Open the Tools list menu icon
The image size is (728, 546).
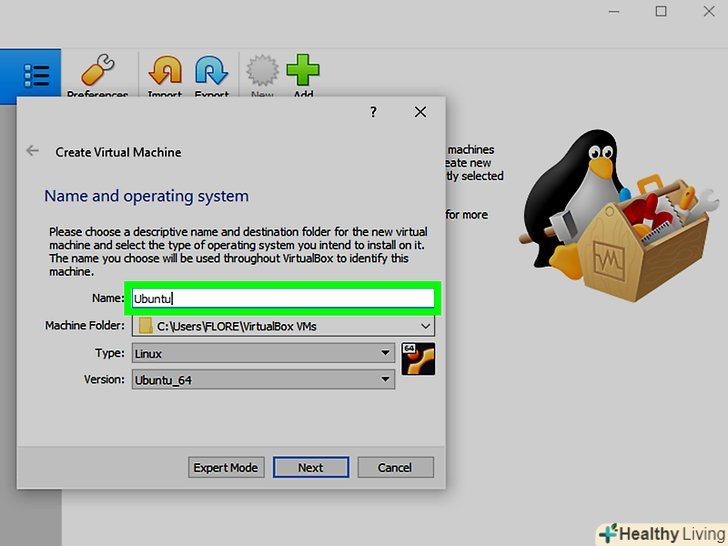tap(37, 76)
